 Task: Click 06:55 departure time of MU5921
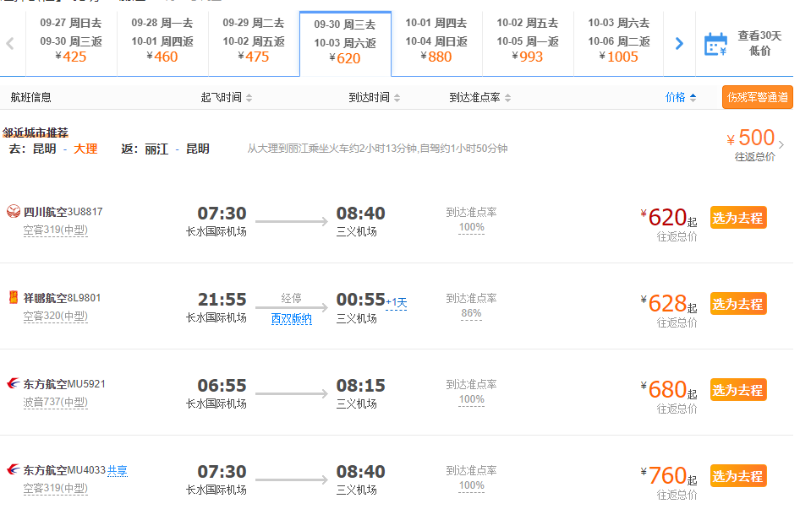click(222, 386)
